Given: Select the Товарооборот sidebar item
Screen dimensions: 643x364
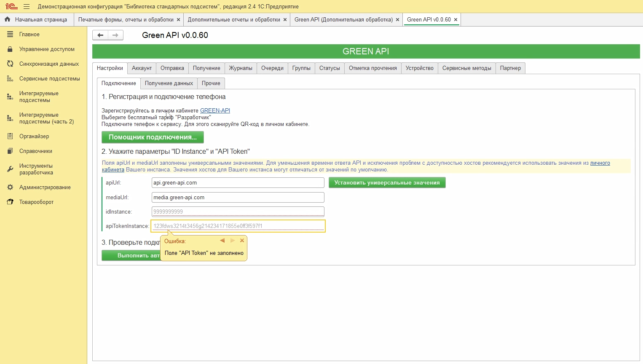Looking at the screenshot, I should (x=37, y=202).
